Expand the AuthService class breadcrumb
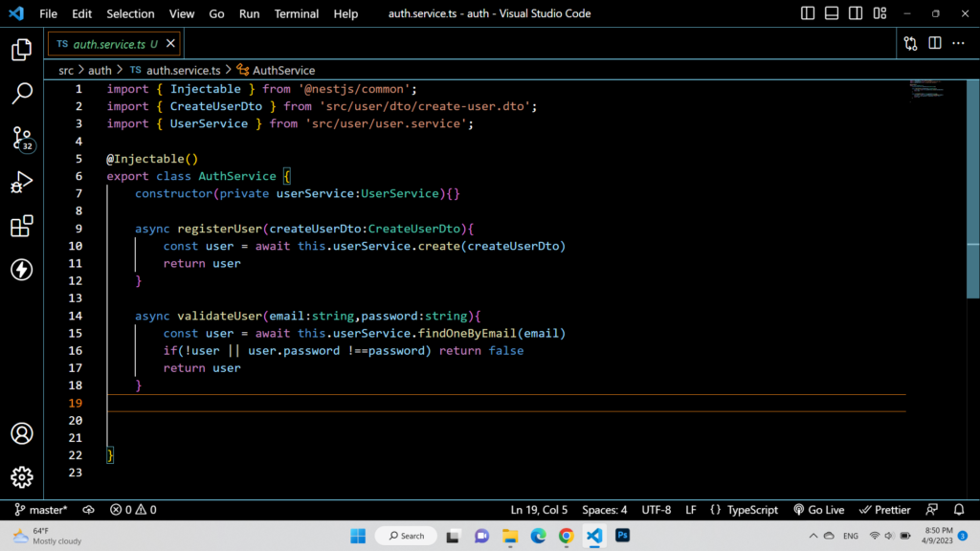980x551 pixels. point(276,71)
